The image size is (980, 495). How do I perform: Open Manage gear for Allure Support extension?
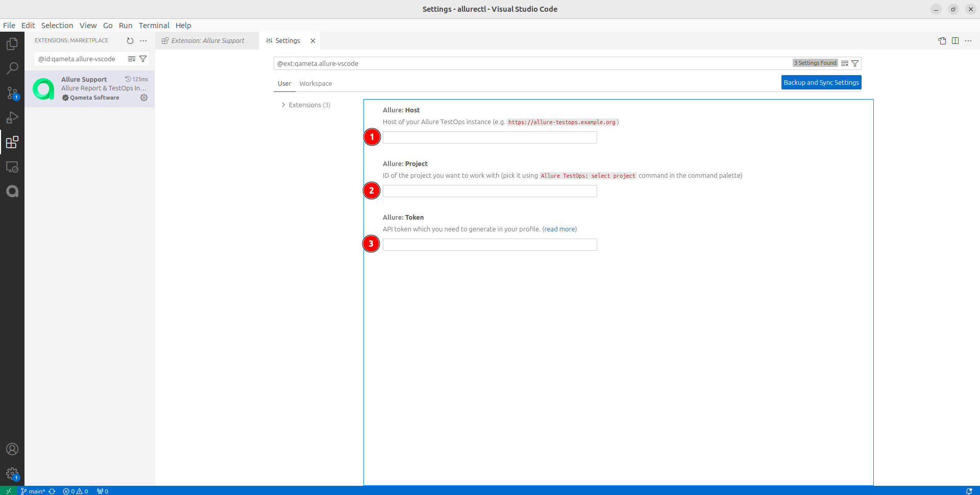pyautogui.click(x=144, y=98)
